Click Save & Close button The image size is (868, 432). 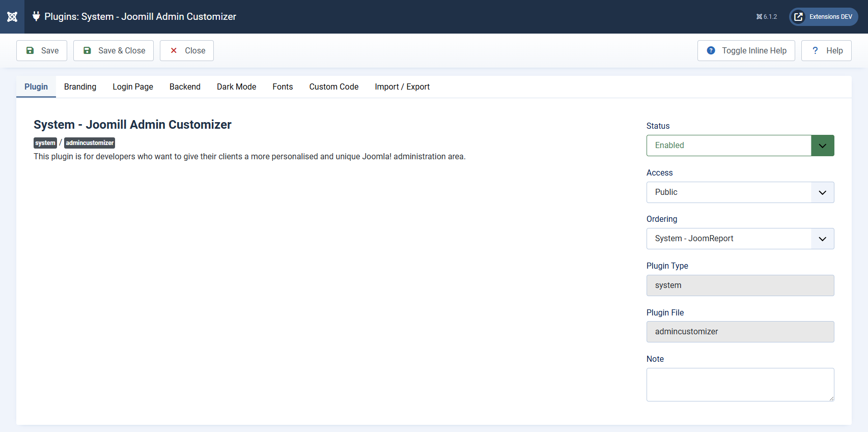coord(114,50)
